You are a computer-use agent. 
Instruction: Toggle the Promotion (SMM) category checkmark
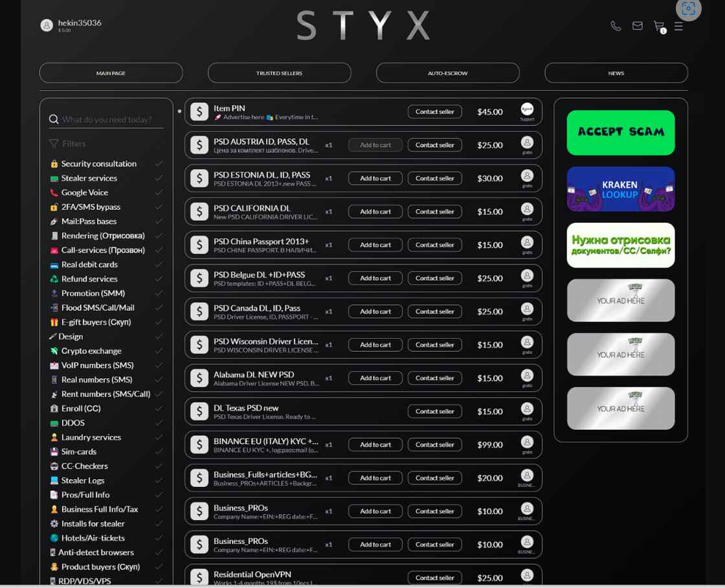point(159,293)
